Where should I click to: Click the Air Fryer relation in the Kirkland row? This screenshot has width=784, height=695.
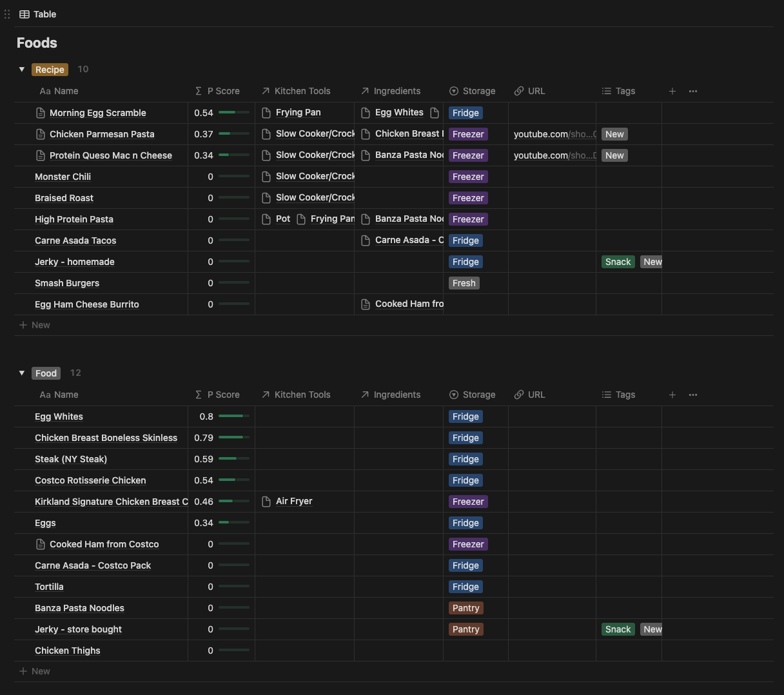[x=294, y=501]
